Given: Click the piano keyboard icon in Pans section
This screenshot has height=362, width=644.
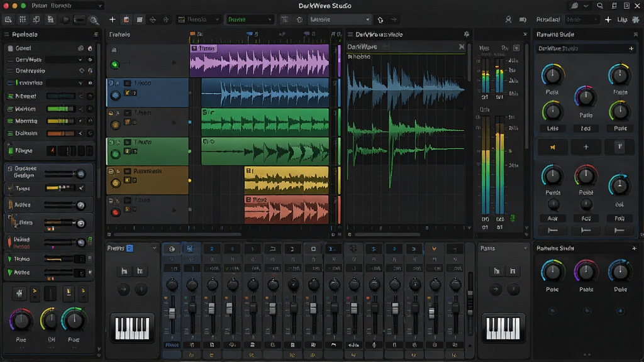Looking at the screenshot, I should (503, 328).
